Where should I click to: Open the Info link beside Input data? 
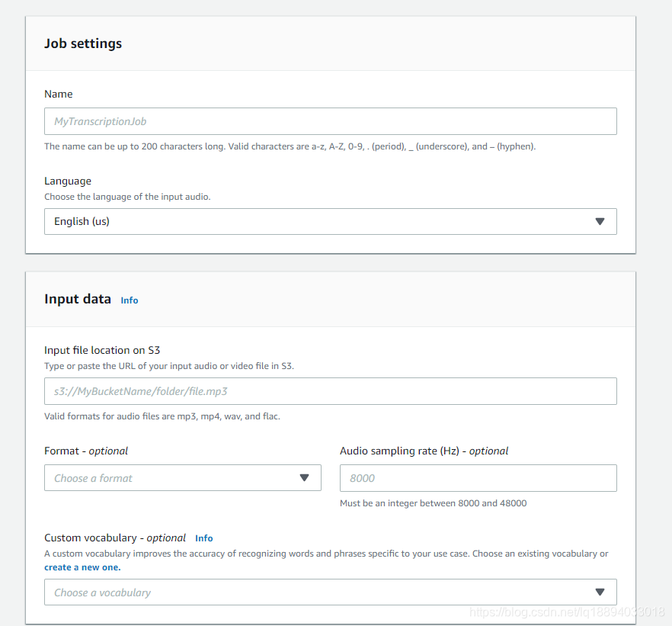pos(130,300)
